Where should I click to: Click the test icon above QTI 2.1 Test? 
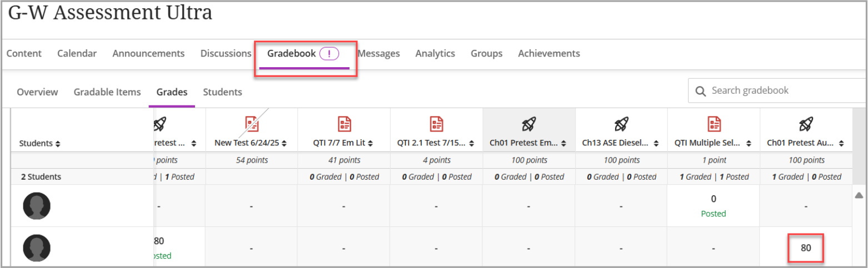click(x=436, y=124)
